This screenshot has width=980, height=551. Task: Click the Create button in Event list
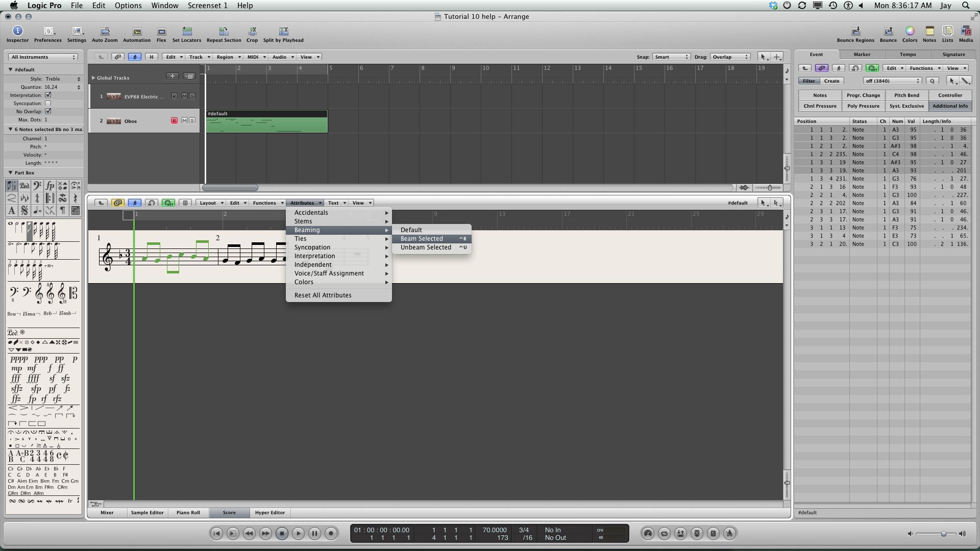tap(831, 81)
